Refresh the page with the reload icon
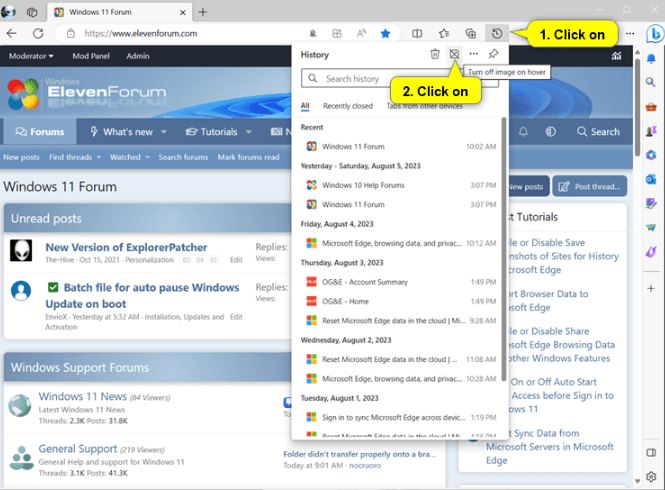This screenshot has height=490, width=665. coord(38,34)
